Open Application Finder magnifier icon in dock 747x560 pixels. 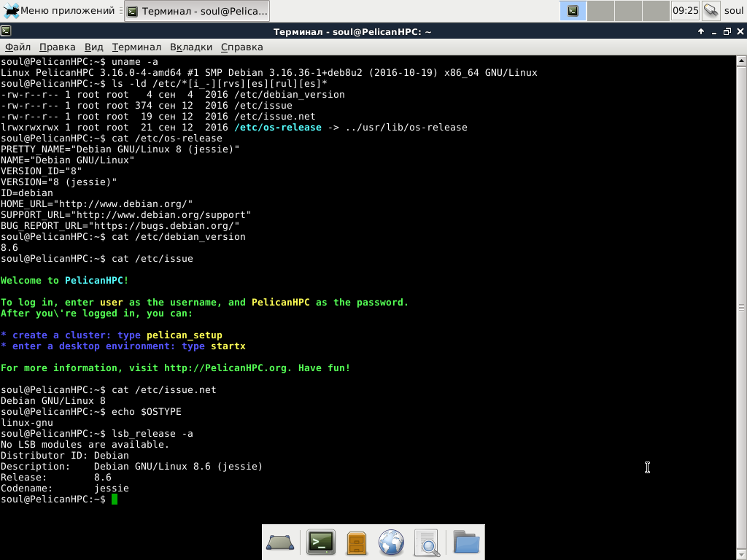coord(427,542)
